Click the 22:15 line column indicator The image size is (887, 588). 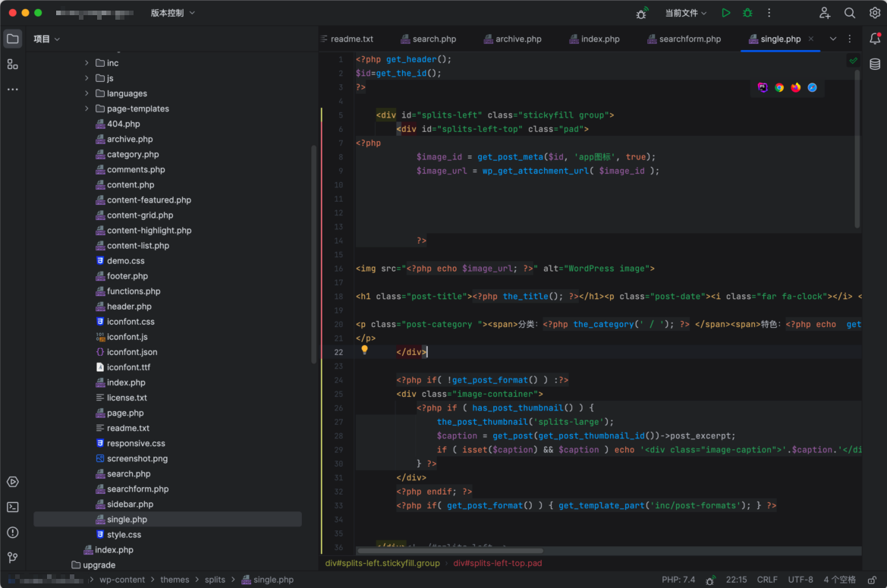tap(737, 580)
